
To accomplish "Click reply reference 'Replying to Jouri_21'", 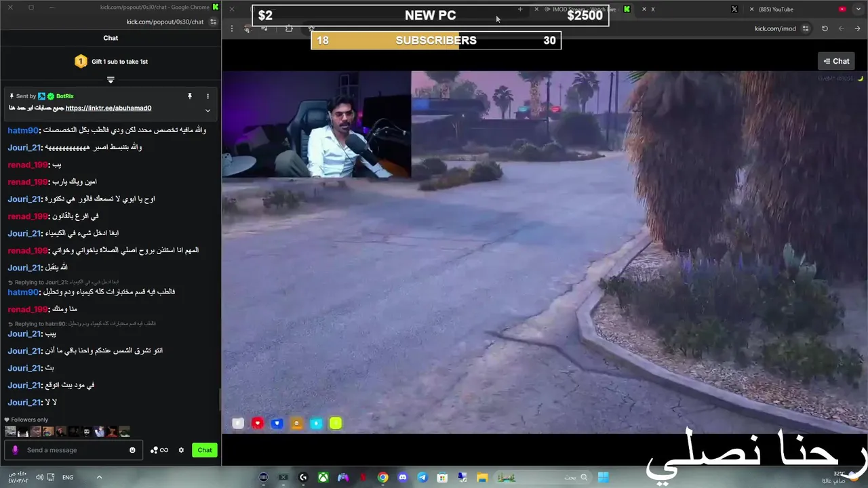I will point(64,282).
